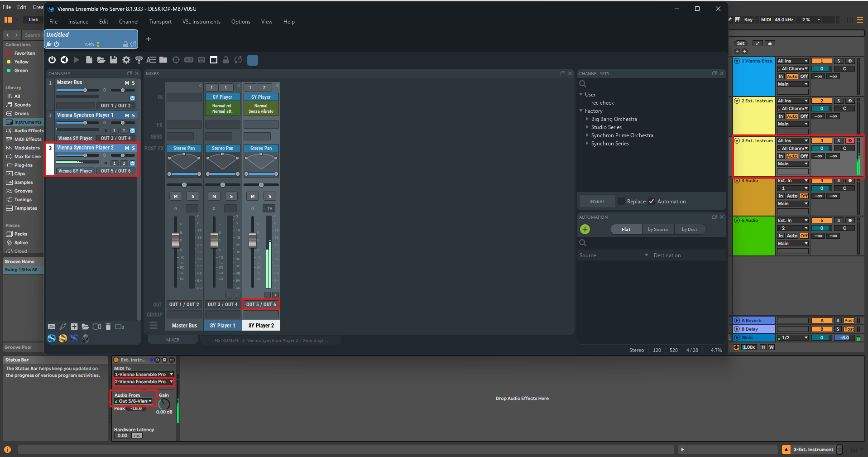Open the Transport menu in Vienna Ensemble Pro
The height and width of the screenshot is (457, 868).
coord(160,22)
